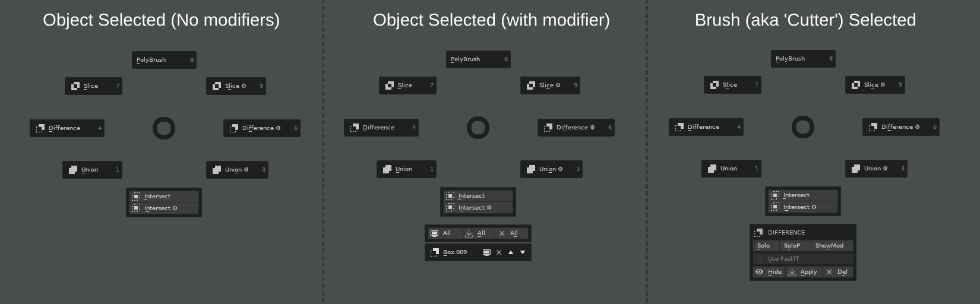Click the X icon beside Del
This screenshot has height=304, width=980.
click(x=829, y=272)
